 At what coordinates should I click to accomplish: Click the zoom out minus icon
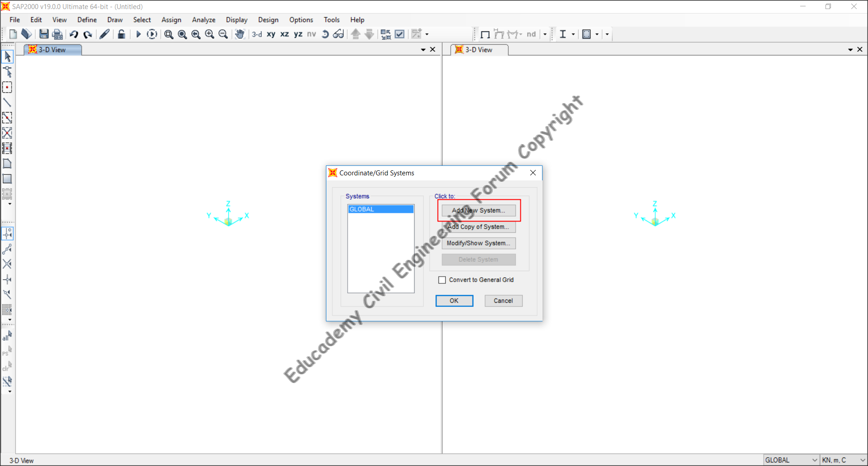pos(223,34)
